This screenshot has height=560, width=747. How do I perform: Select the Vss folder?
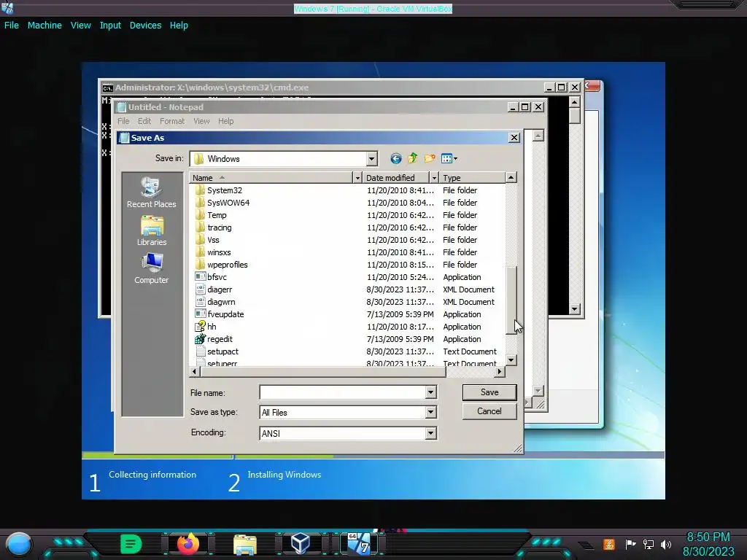pos(213,239)
